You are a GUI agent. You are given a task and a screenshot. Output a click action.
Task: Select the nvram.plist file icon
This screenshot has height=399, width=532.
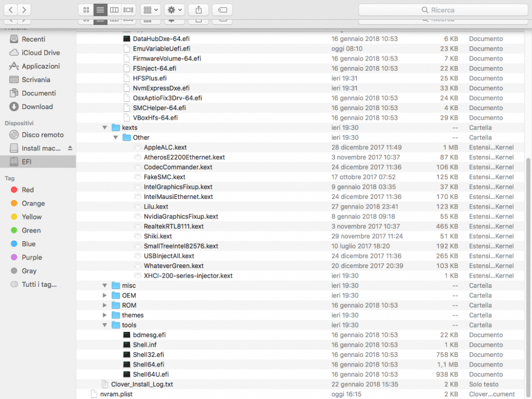tap(94, 394)
